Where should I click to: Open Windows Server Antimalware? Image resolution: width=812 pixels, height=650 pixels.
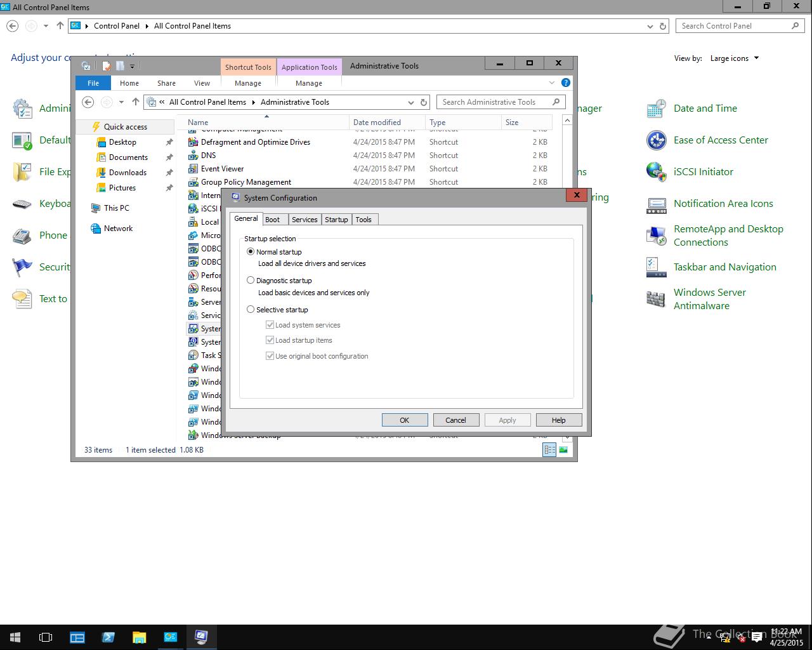click(710, 299)
